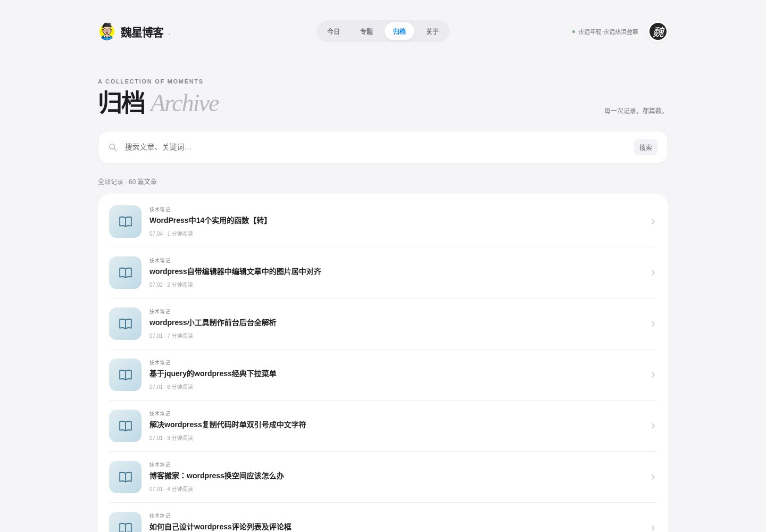
Task: Open the 魏星博客 site title link
Action: (x=142, y=32)
